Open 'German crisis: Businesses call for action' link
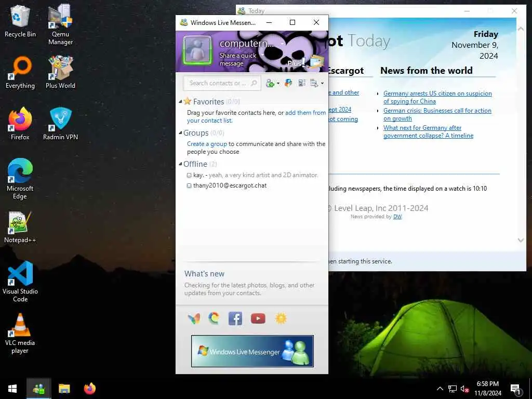Viewport: 532px width, 399px height. tap(437, 114)
